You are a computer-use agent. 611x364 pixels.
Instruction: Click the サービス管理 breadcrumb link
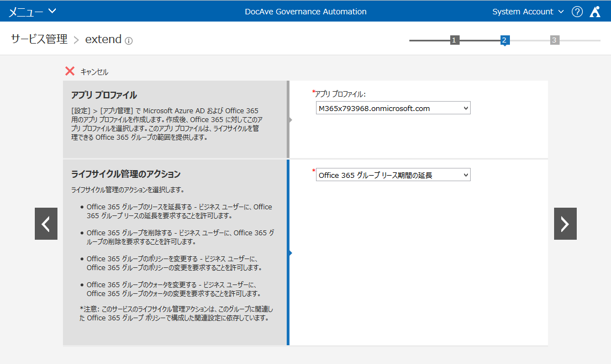tap(39, 39)
